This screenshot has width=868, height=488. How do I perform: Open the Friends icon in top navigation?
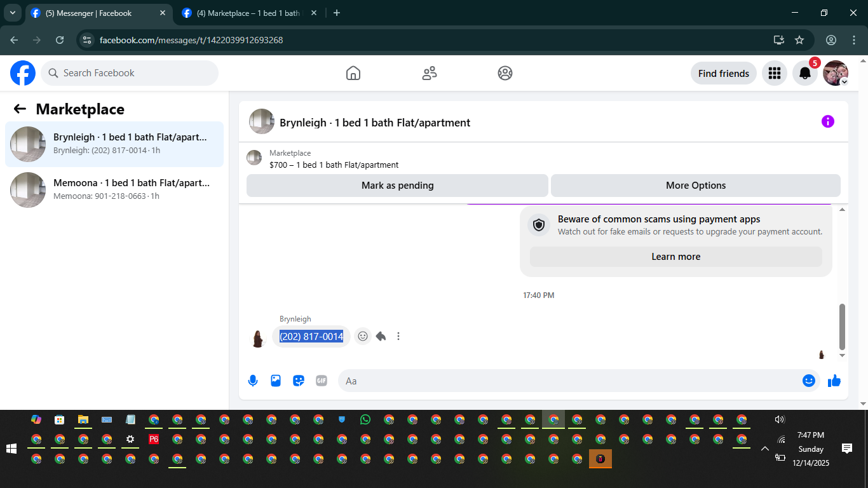click(430, 73)
